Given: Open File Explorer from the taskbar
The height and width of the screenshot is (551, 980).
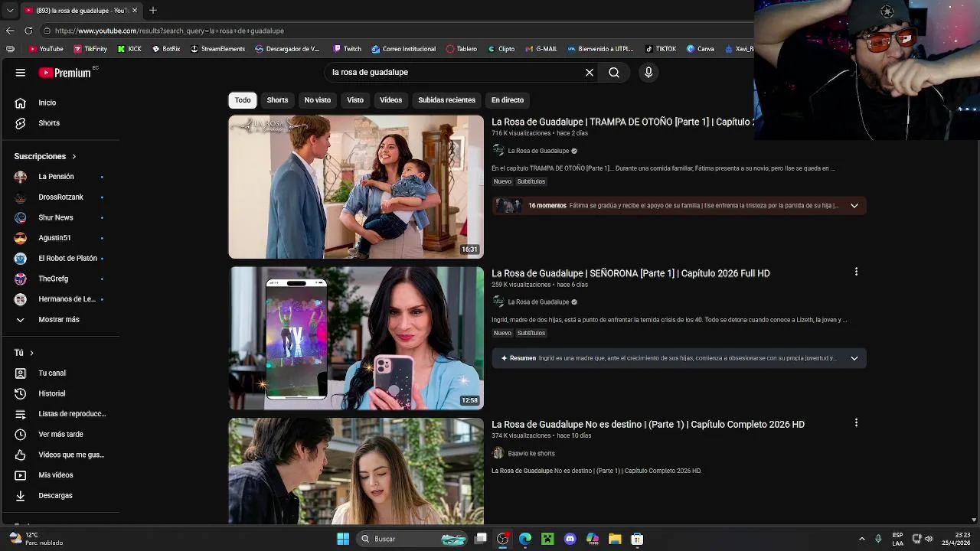Looking at the screenshot, I should click(x=615, y=539).
